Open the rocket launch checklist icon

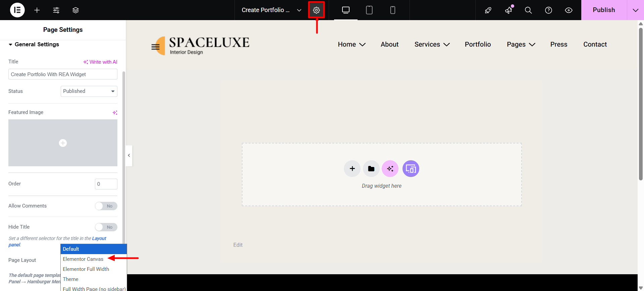(488, 10)
